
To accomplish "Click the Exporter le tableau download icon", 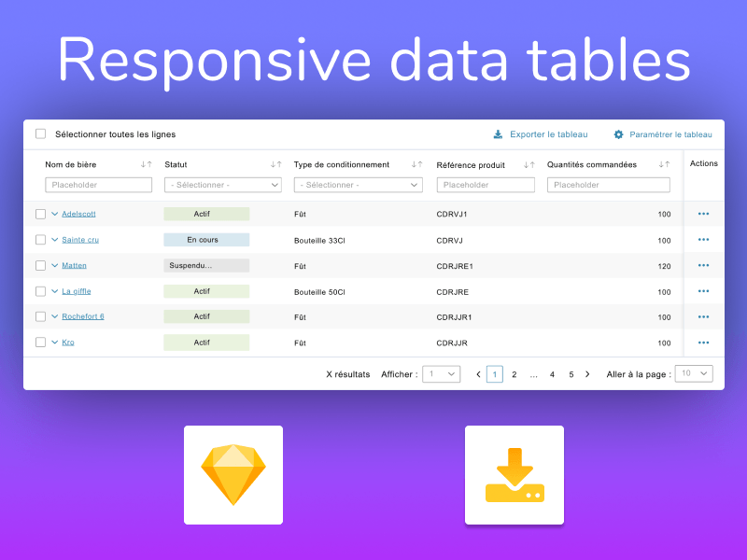I will [498, 134].
